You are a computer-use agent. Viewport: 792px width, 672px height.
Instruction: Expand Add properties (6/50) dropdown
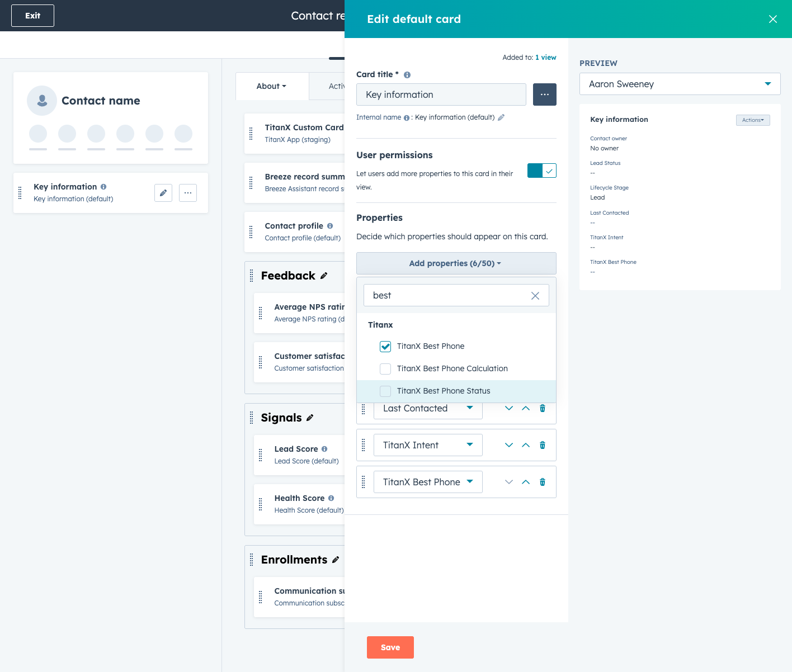(456, 263)
